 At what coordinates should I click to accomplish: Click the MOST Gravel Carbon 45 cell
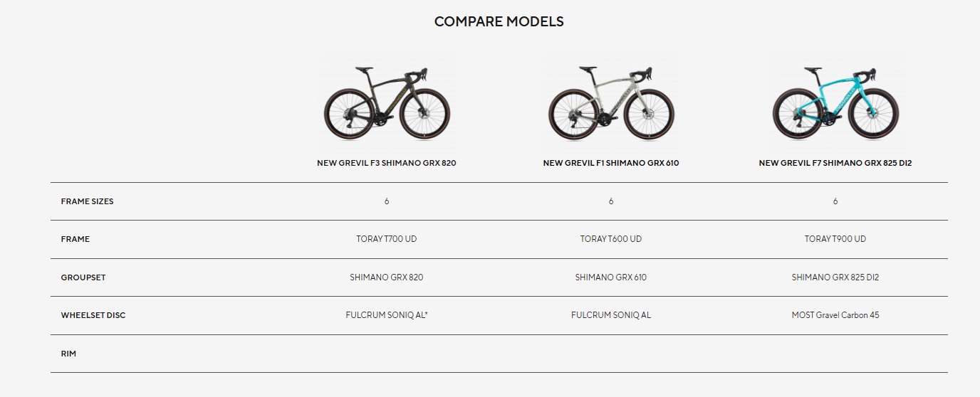835,315
